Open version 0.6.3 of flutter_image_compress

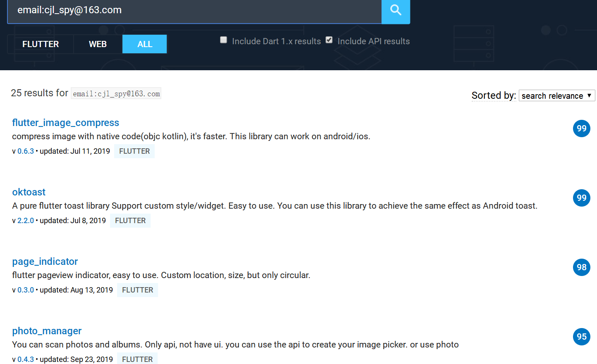coord(26,151)
